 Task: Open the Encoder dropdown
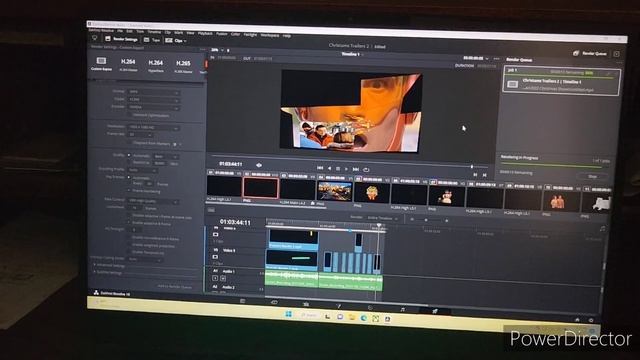tap(153, 107)
